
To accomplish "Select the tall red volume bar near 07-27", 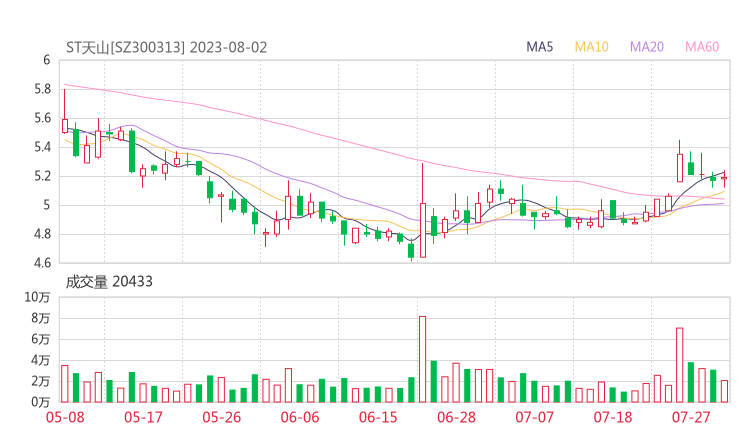I will point(680,365).
